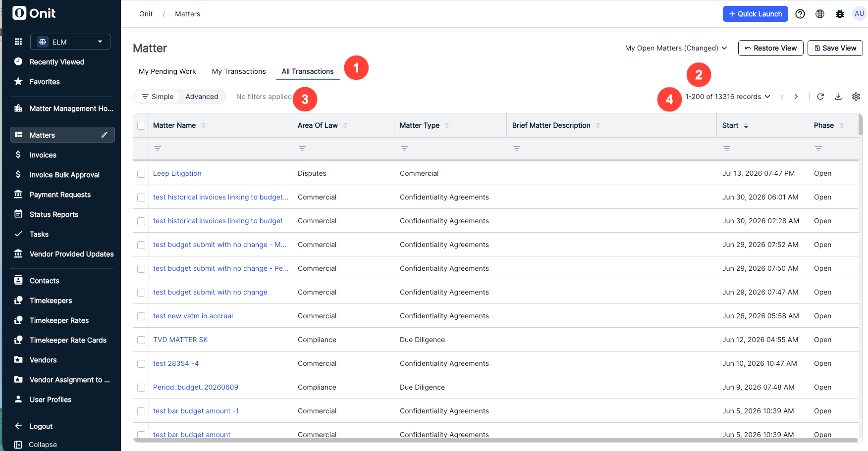Download the matter records export
Screen dimensions: 868x451
(x=838, y=97)
